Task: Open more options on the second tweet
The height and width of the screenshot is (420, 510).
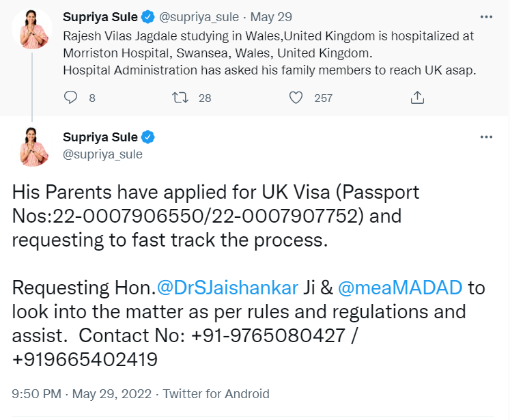Action: click(485, 137)
